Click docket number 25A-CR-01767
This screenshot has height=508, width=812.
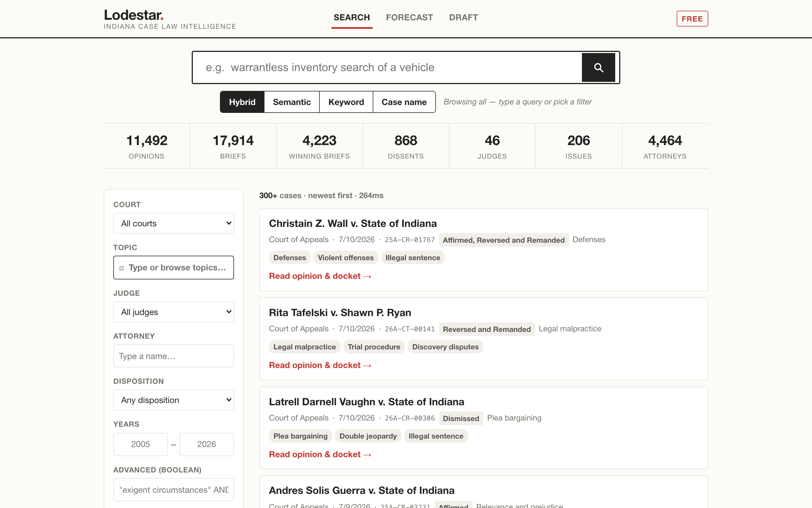point(409,240)
